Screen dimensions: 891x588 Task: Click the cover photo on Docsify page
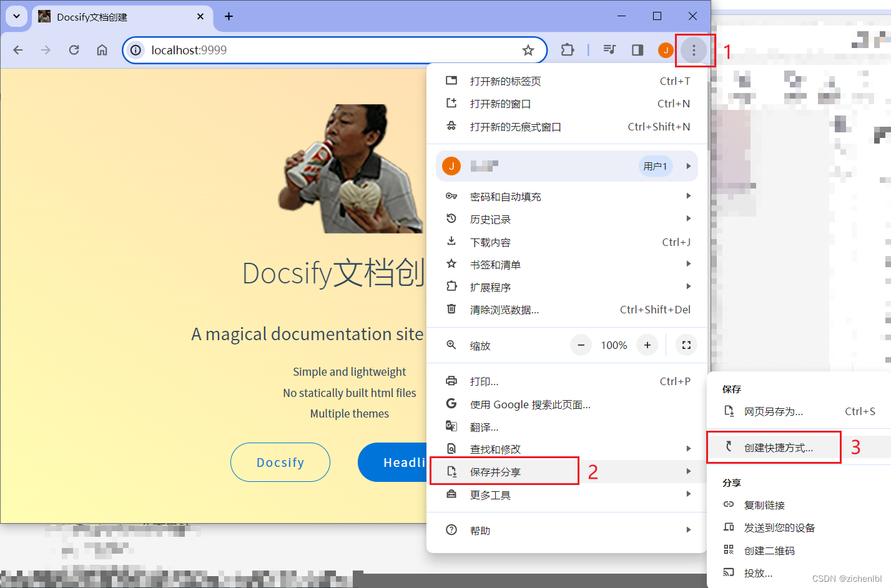(x=350, y=169)
